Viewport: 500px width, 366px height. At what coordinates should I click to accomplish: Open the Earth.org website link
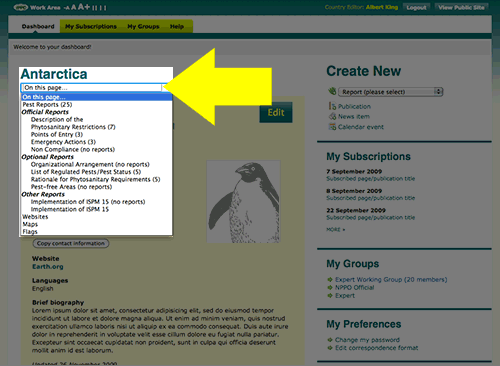48,266
